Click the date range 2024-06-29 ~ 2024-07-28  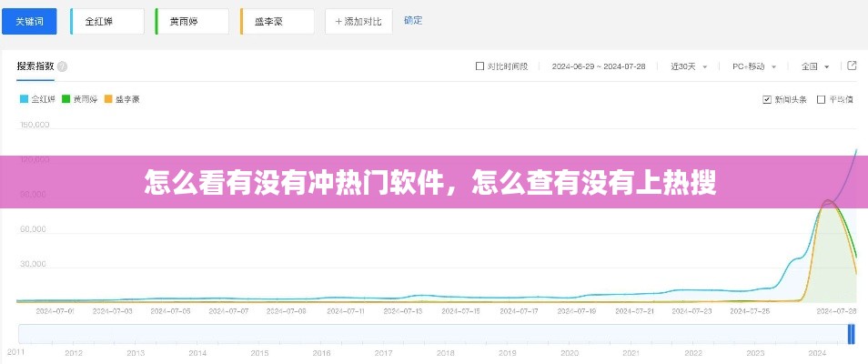599,66
